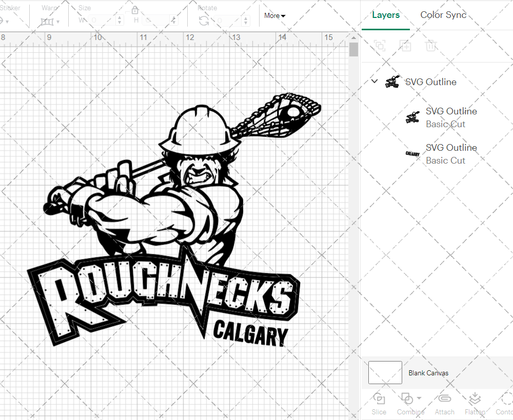Switch to the Color Sync tab

(443, 15)
